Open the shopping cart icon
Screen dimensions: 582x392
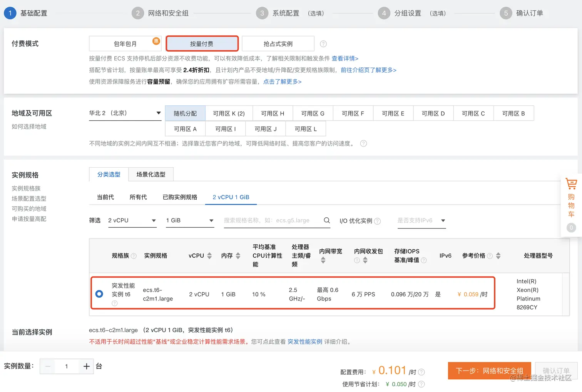571,183
